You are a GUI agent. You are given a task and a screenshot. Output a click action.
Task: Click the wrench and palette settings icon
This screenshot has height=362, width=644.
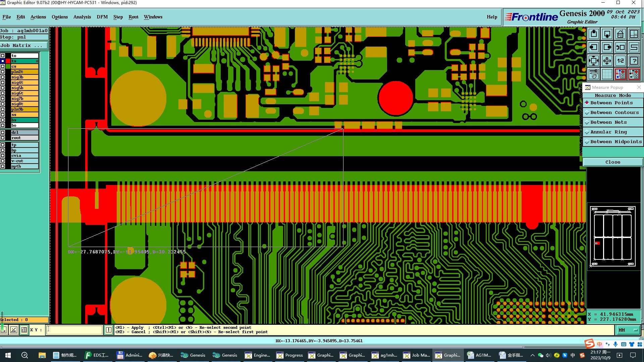click(594, 74)
